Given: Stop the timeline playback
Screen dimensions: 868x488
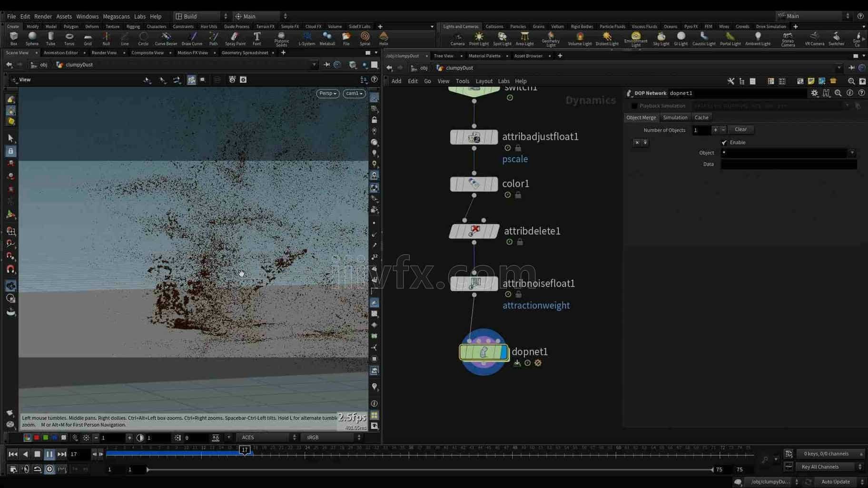Looking at the screenshot, I should pos(37,454).
